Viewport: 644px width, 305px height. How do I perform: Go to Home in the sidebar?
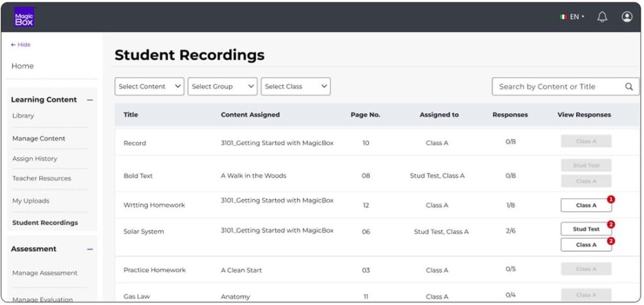pyautogui.click(x=23, y=66)
